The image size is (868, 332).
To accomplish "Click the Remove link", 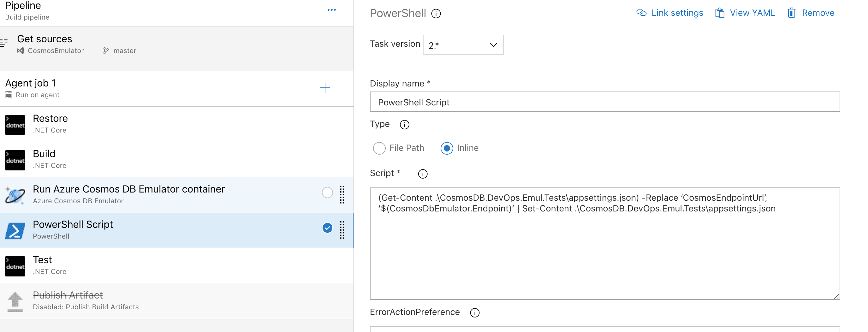I will pos(818,13).
